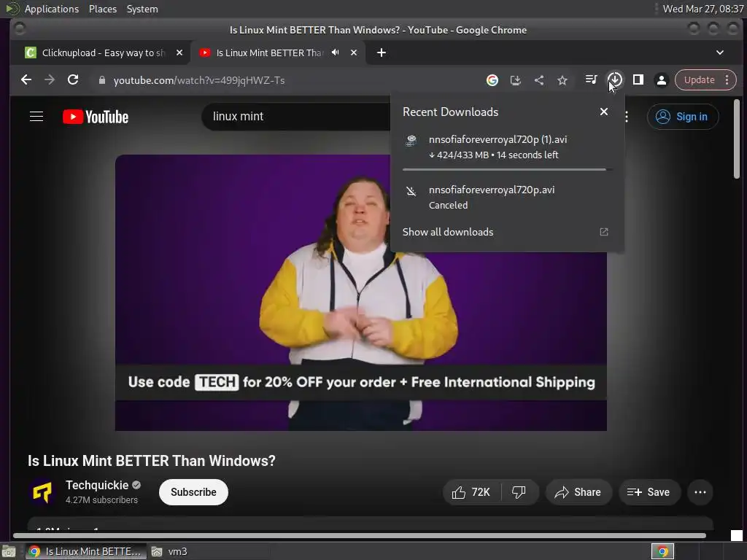
Task: Open the media controls icon in toolbar
Action: pyautogui.click(x=591, y=80)
